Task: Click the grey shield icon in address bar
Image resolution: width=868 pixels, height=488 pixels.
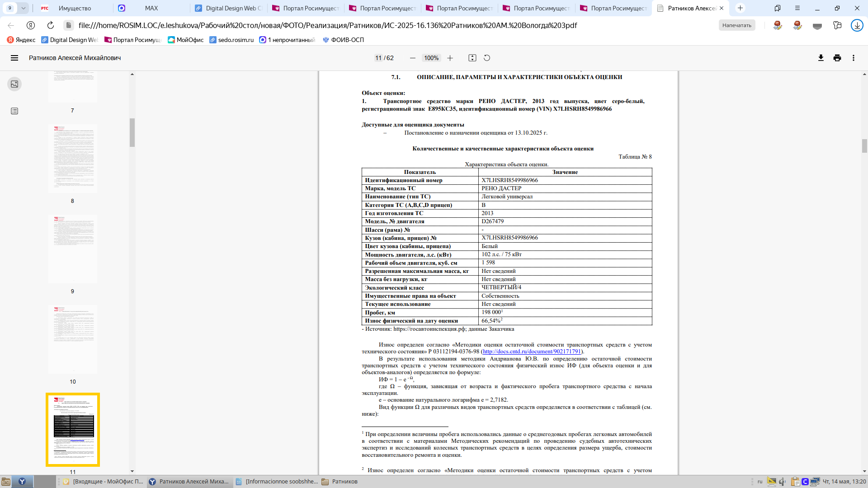Action: [817, 26]
